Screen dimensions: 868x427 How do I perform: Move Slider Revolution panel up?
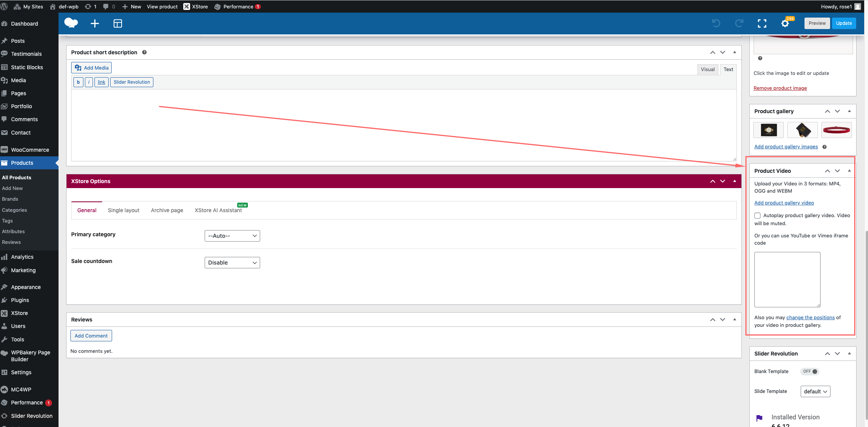click(827, 354)
